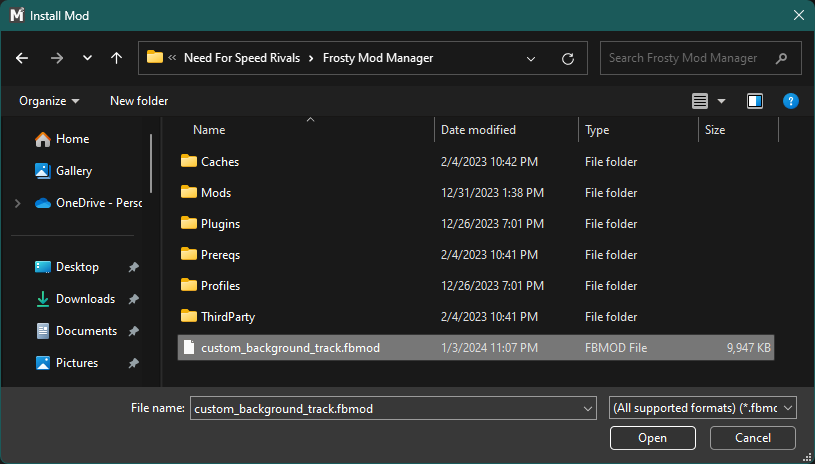
Task: Click the Caches folder icon
Action: click(189, 161)
